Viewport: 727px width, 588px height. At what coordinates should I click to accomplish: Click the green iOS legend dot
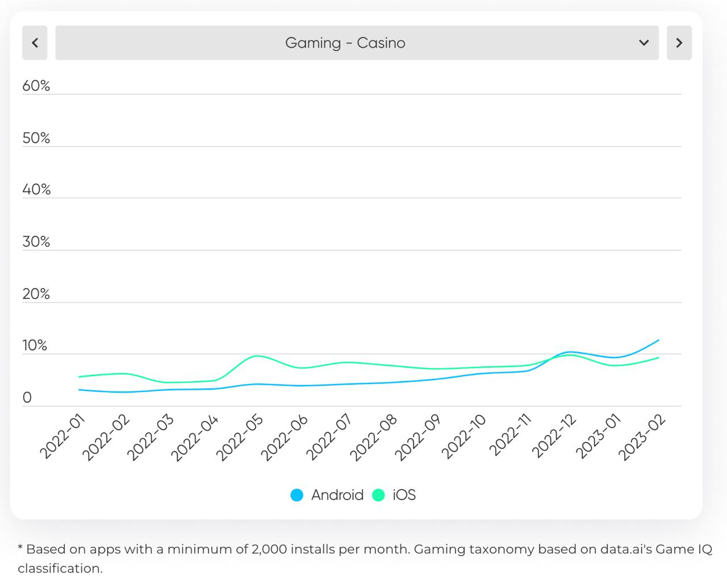tap(381, 495)
